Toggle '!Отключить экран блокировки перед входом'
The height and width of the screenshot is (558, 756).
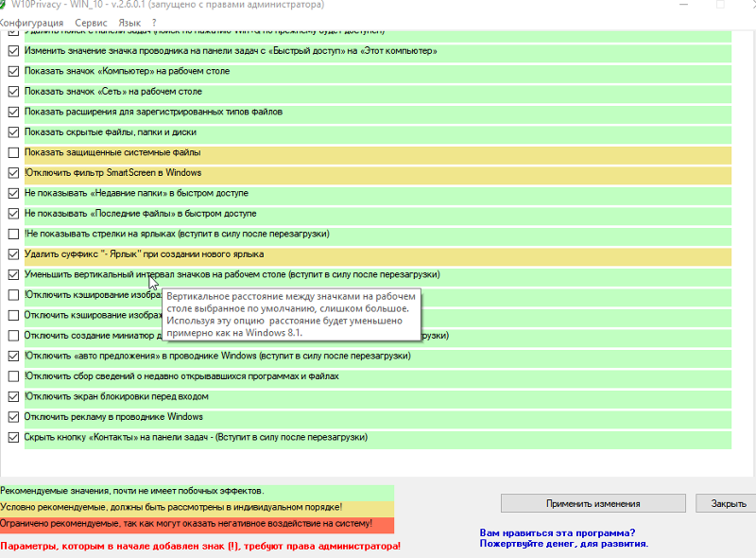[13, 396]
